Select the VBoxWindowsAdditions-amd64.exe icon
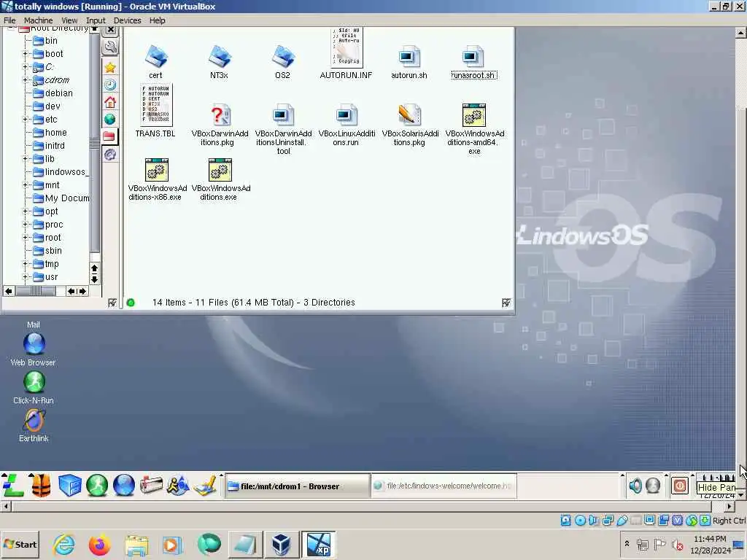Screen dimensions: 747x560 click(474, 115)
